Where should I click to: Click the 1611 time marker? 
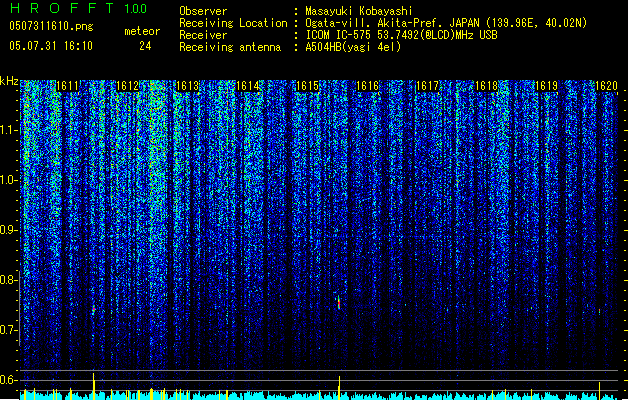click(67, 86)
